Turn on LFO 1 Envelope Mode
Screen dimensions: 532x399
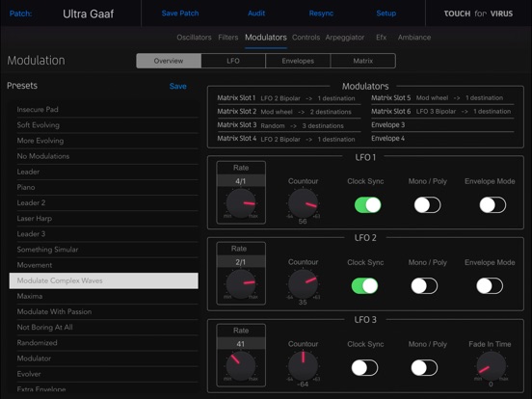point(492,205)
